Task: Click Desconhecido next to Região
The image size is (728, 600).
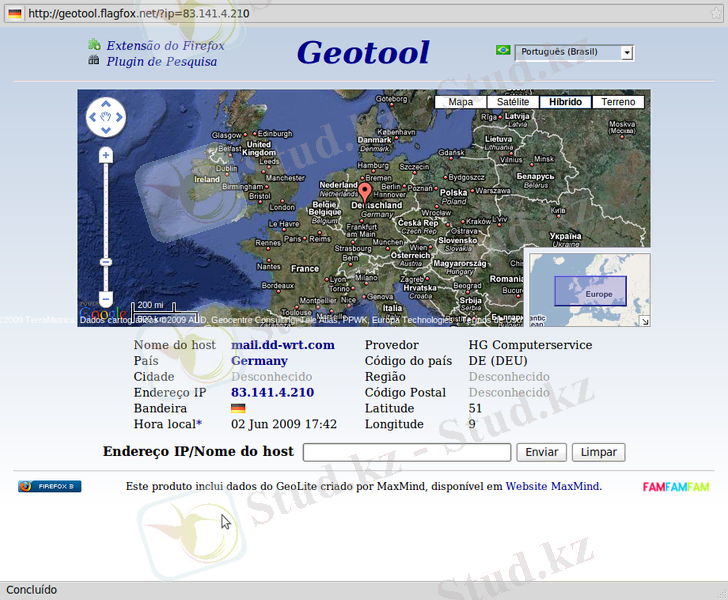Action: 509,377
